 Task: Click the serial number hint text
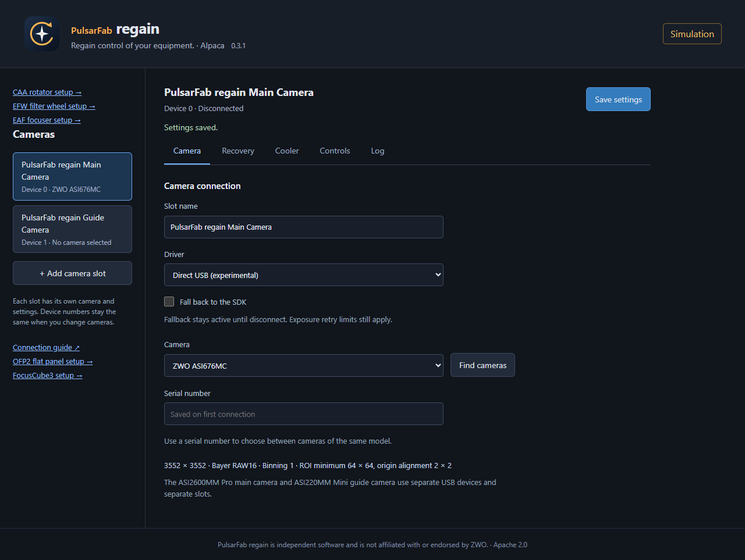pos(278,441)
